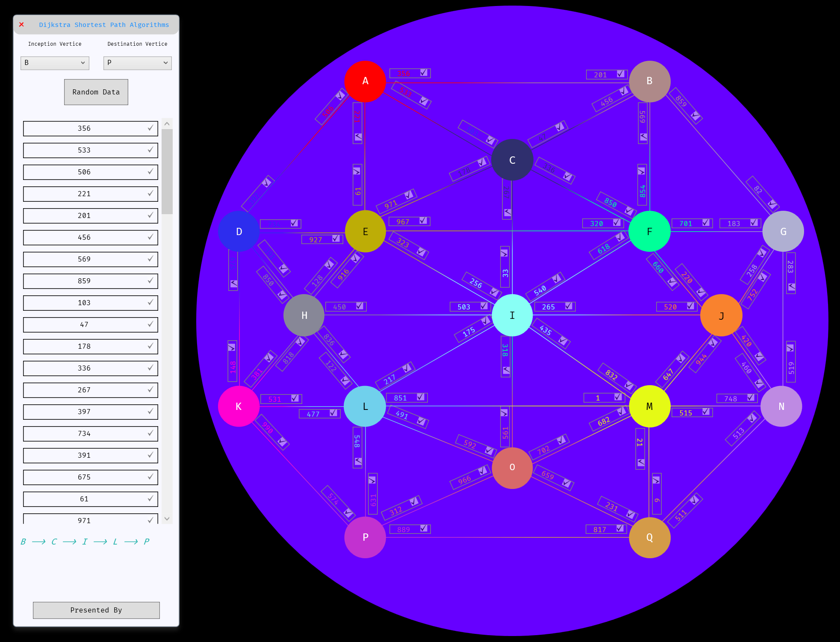
Task: Expand the 356 weight combo box in list
Action: [150, 128]
